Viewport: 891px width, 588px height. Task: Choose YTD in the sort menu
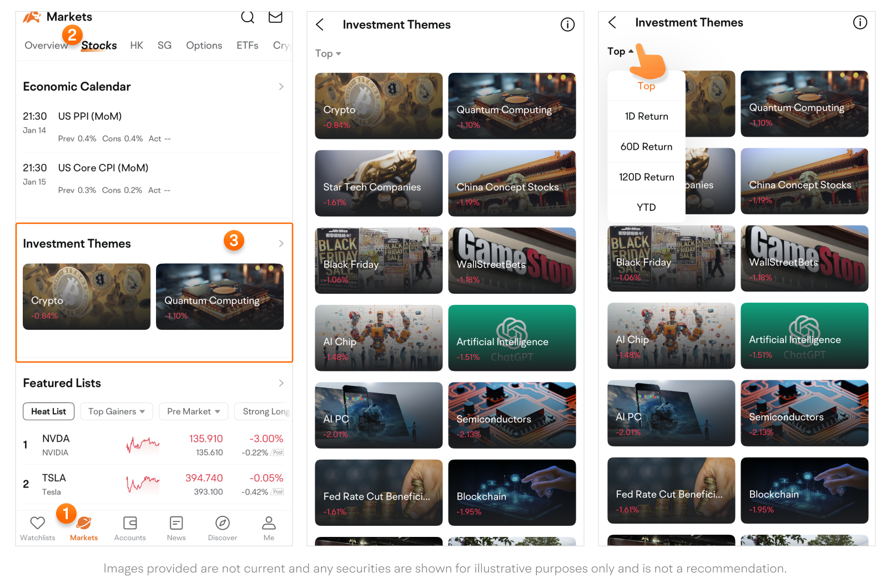(x=646, y=208)
